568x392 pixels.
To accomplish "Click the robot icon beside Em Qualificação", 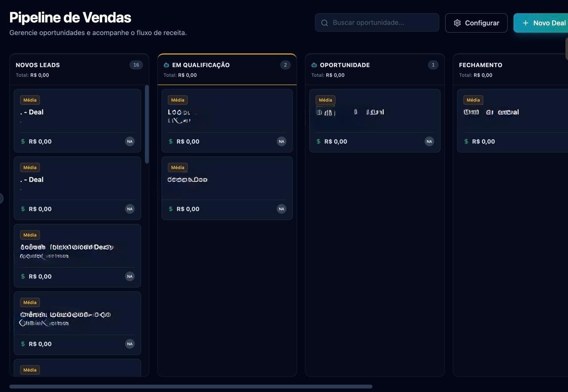I will (x=166, y=65).
